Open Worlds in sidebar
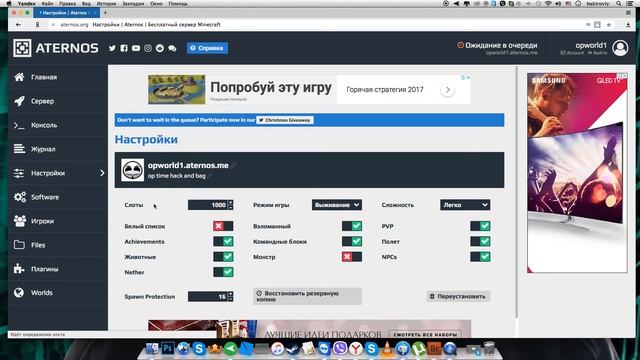Image resolution: width=640 pixels, height=360 pixels. [58, 293]
